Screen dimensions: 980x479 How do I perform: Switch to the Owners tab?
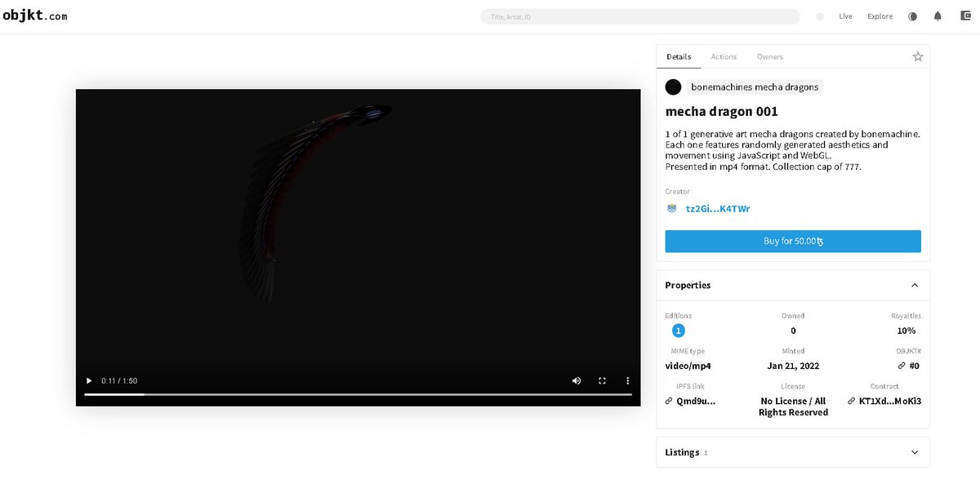point(770,56)
